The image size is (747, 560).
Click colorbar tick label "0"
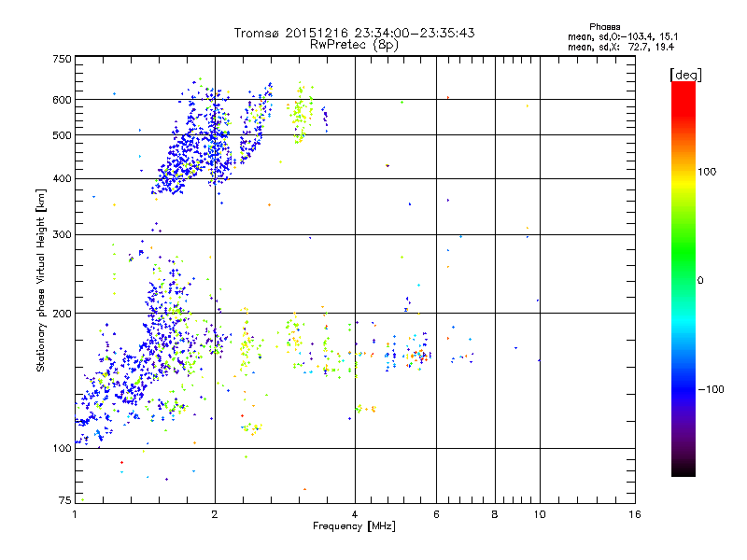coord(700,281)
